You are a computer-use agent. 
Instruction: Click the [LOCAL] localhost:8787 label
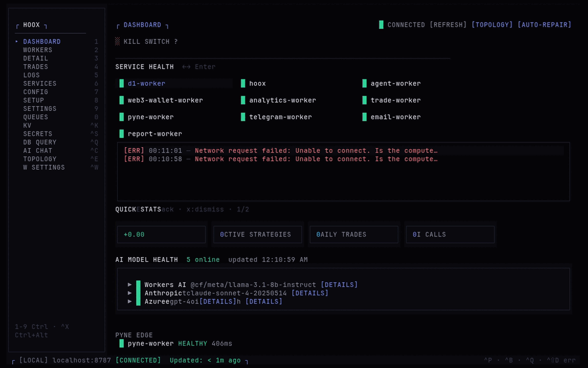65,360
